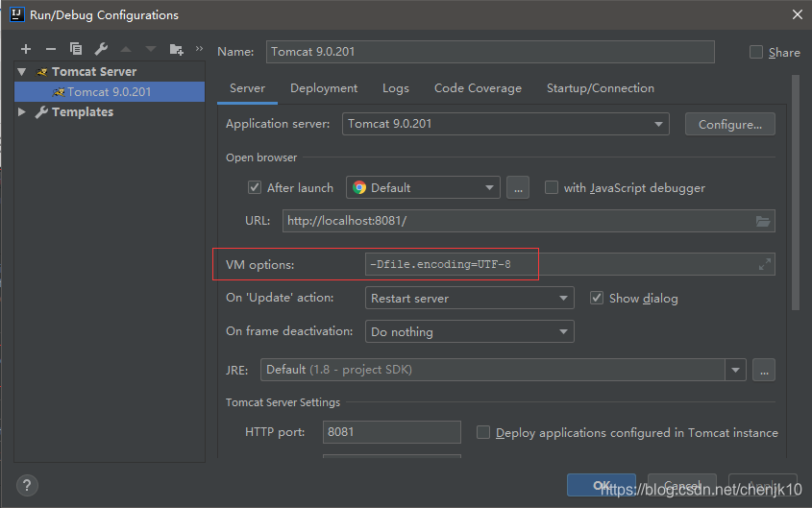
Task: Click the help question mark icon
Action: click(27, 485)
